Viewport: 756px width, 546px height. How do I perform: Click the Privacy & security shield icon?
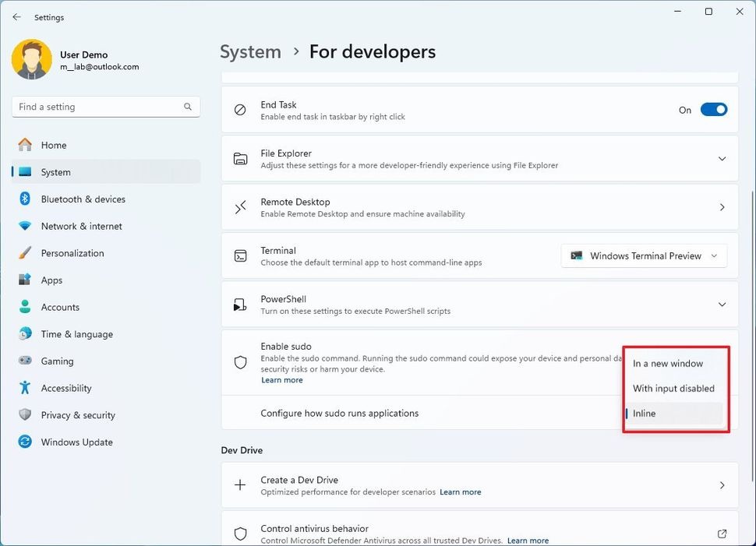point(25,414)
